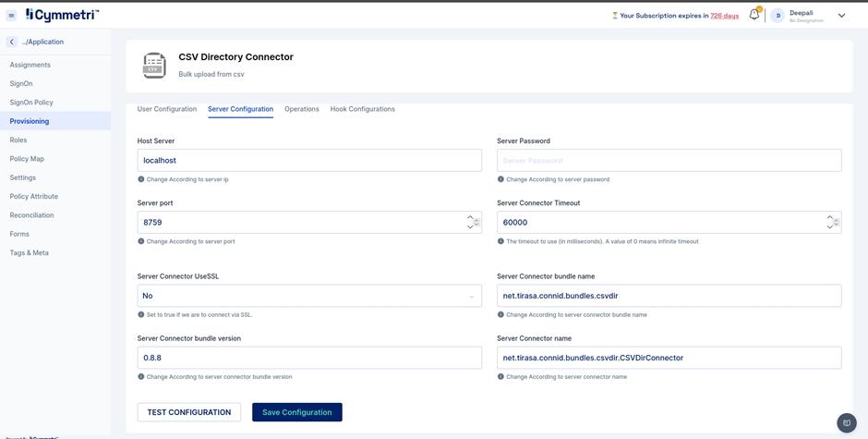Click the info icon under Server Password
Screen dimensions: 868x439
(500, 179)
